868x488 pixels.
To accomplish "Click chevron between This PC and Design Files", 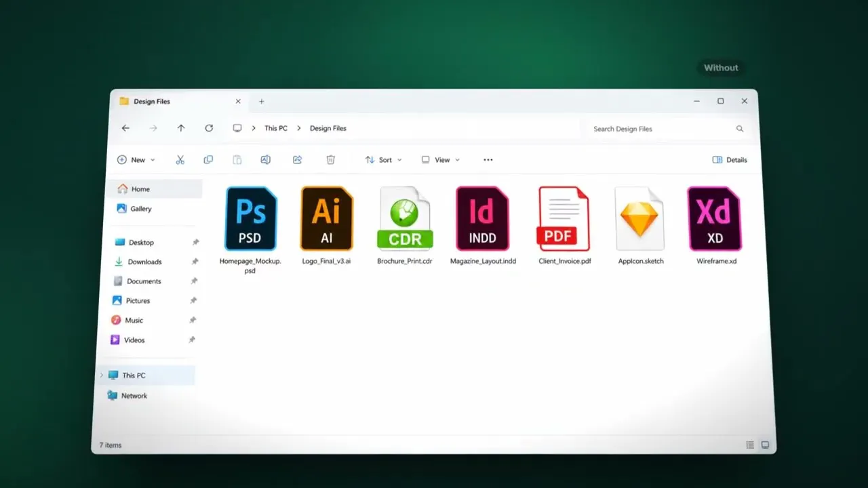I will point(298,128).
